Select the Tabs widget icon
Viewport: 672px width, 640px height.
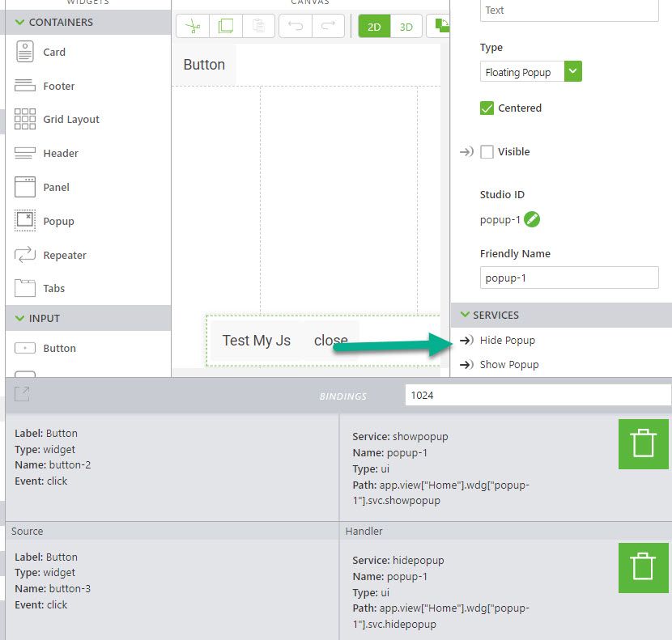click(x=25, y=288)
